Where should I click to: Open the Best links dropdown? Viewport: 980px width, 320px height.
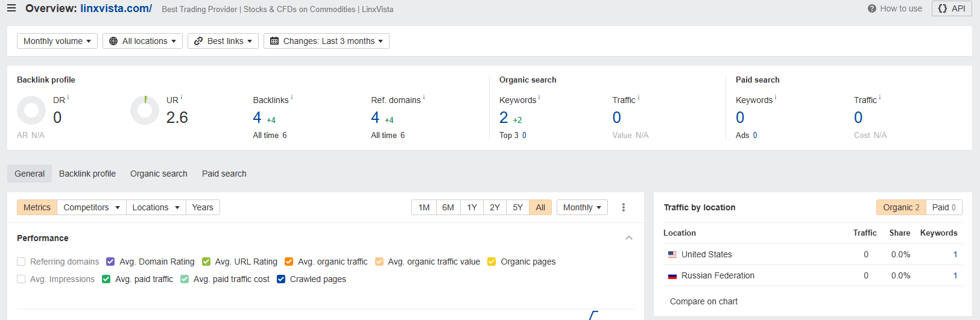point(223,41)
